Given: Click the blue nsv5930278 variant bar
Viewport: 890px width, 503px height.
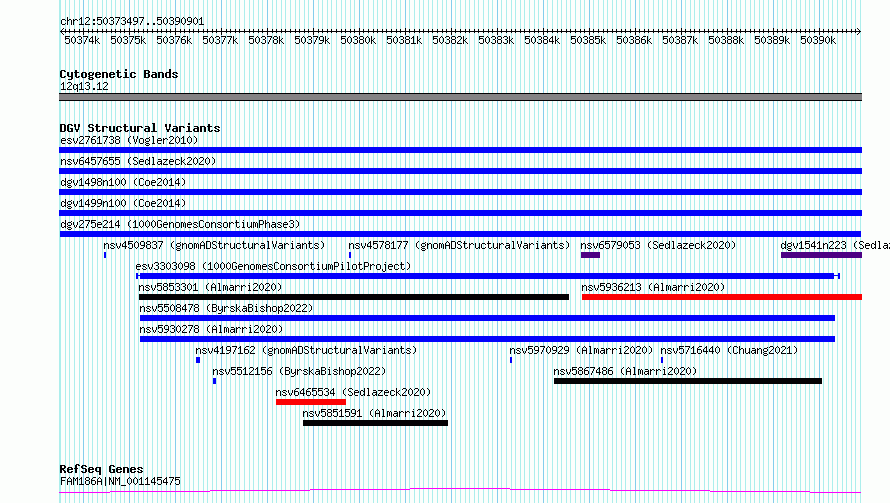Looking at the screenshot, I should (x=488, y=339).
